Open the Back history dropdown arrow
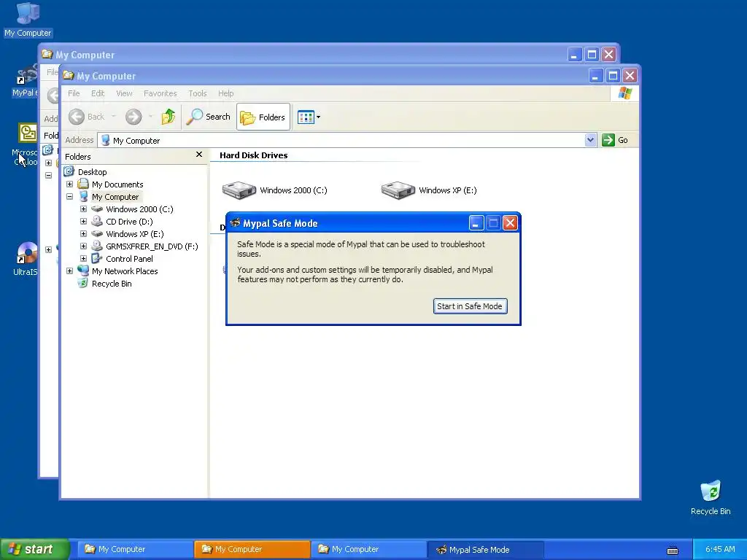Screen dimensions: 747x560 pyautogui.click(x=113, y=117)
